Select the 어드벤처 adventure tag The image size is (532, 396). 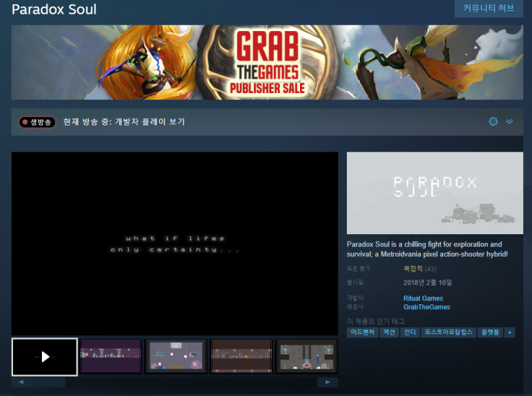pos(363,332)
